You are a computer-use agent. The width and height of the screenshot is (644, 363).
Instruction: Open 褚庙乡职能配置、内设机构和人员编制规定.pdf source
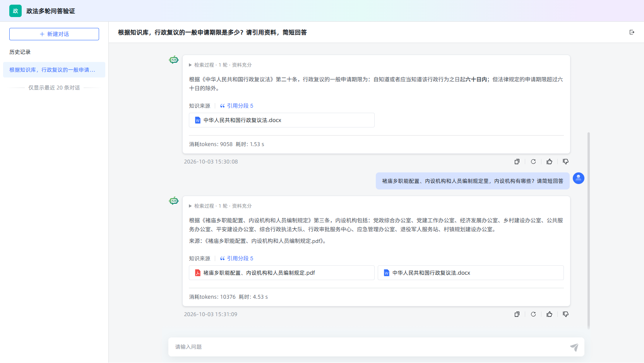pyautogui.click(x=282, y=273)
